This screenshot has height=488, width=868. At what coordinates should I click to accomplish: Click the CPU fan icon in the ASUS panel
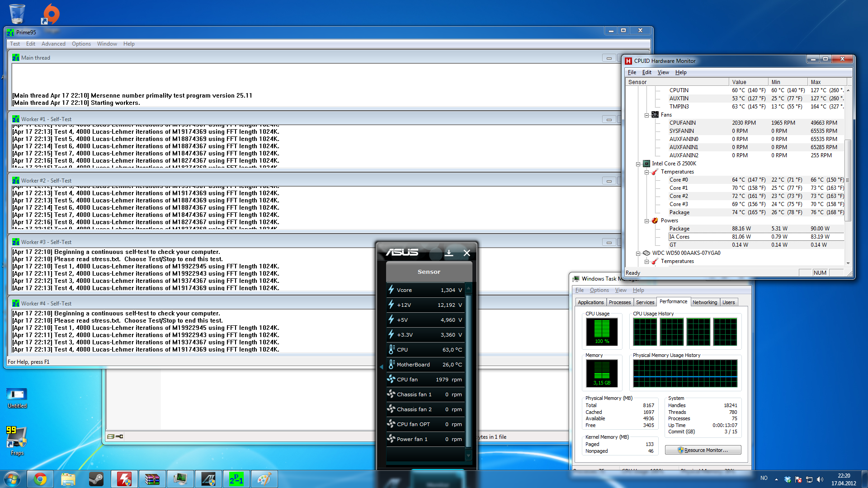392,379
